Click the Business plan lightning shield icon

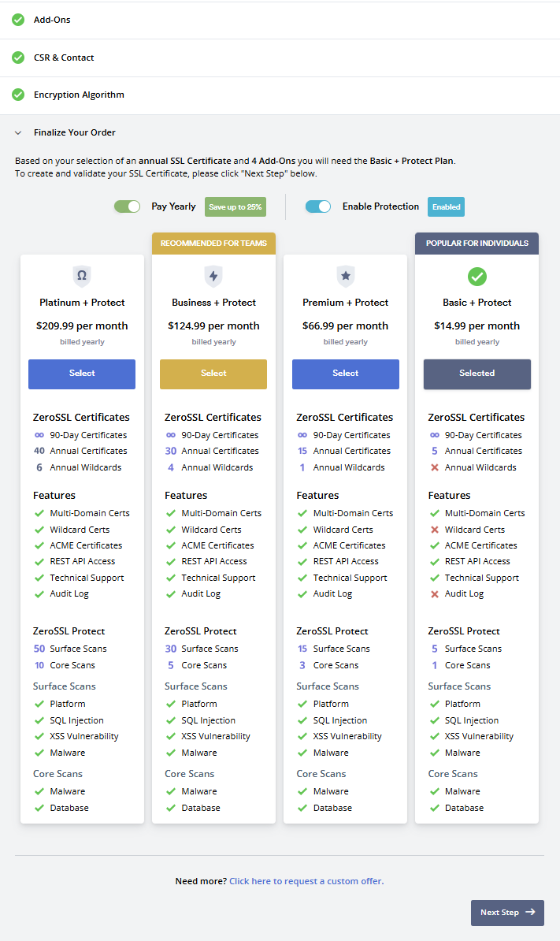pyautogui.click(x=213, y=276)
